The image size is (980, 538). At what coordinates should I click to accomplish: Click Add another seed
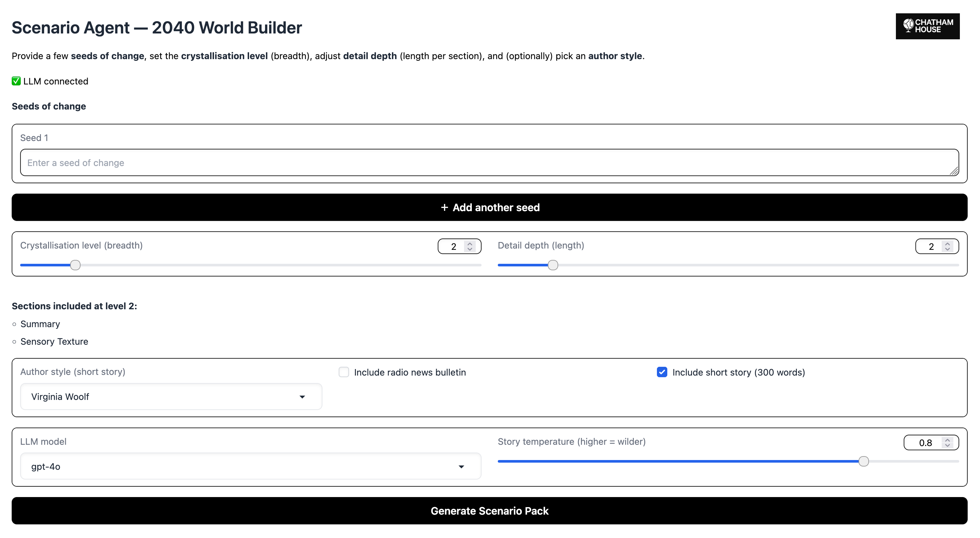tap(490, 208)
